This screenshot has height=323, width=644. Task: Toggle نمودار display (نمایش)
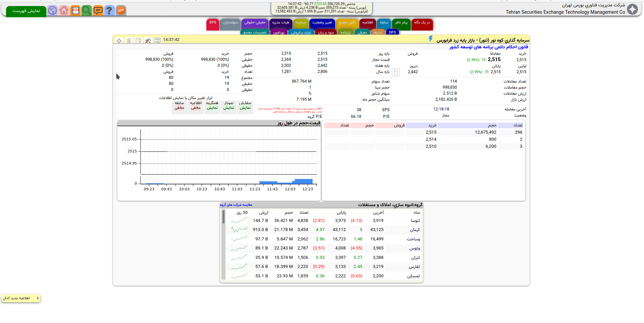[229, 107]
